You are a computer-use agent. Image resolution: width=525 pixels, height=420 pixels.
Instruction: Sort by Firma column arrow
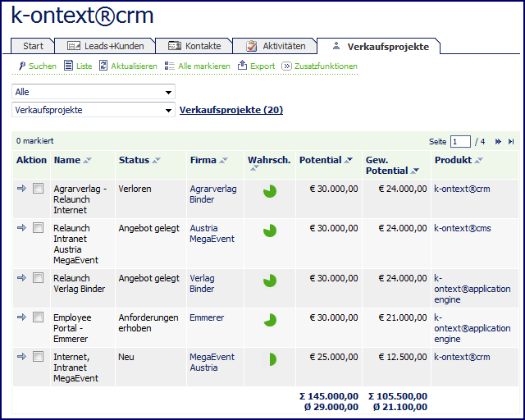[223, 161]
